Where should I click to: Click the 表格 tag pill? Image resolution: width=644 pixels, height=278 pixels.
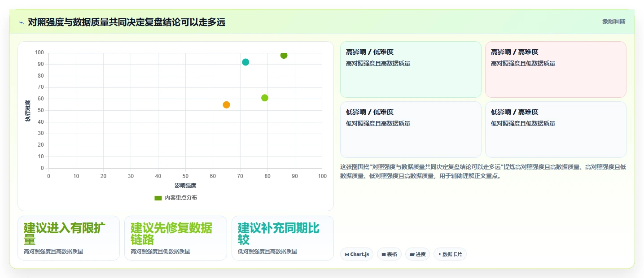click(x=389, y=254)
